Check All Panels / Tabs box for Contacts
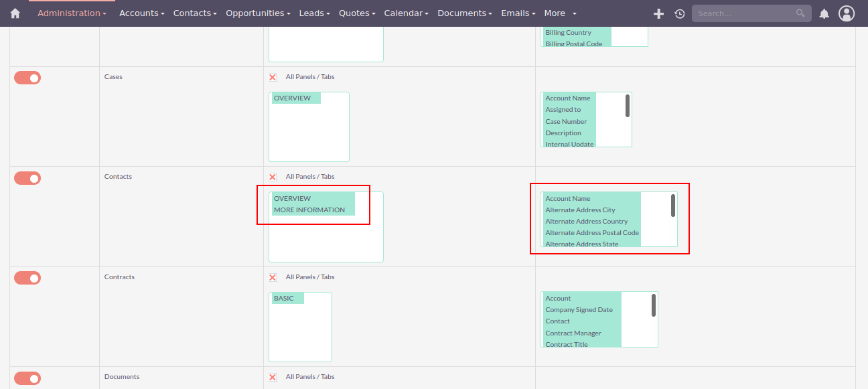Screen dimensions: 868x389 point(273,177)
